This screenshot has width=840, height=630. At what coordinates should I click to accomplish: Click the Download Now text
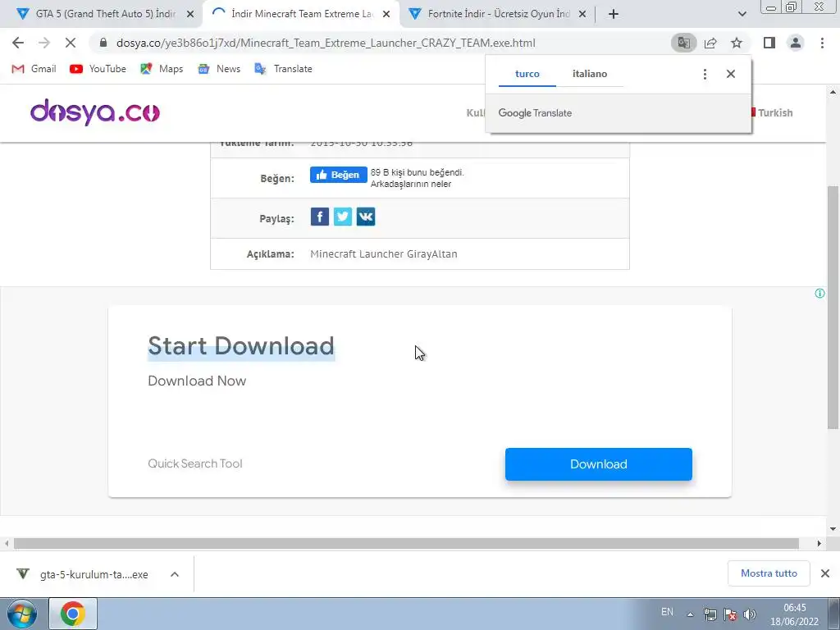coord(197,381)
